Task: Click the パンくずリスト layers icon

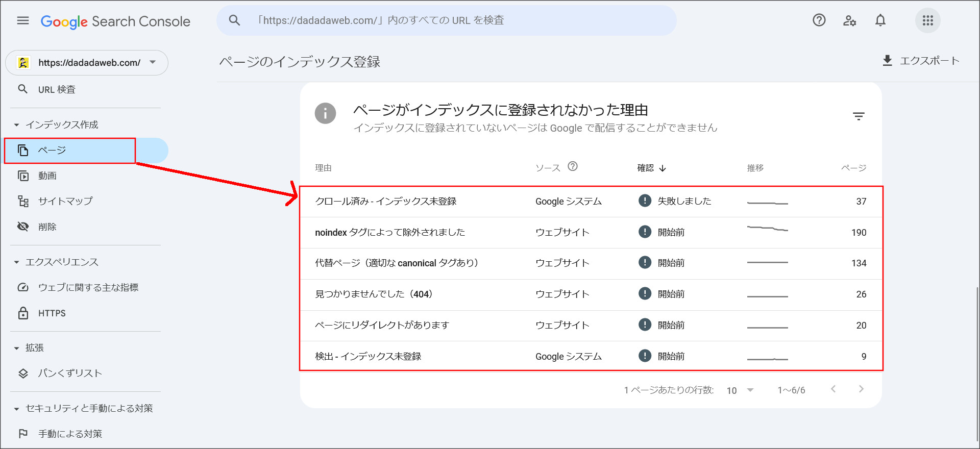Action: coord(23,373)
